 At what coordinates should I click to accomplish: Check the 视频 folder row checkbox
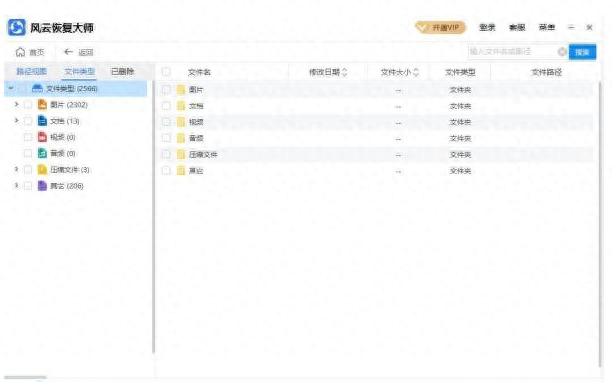coord(166,122)
